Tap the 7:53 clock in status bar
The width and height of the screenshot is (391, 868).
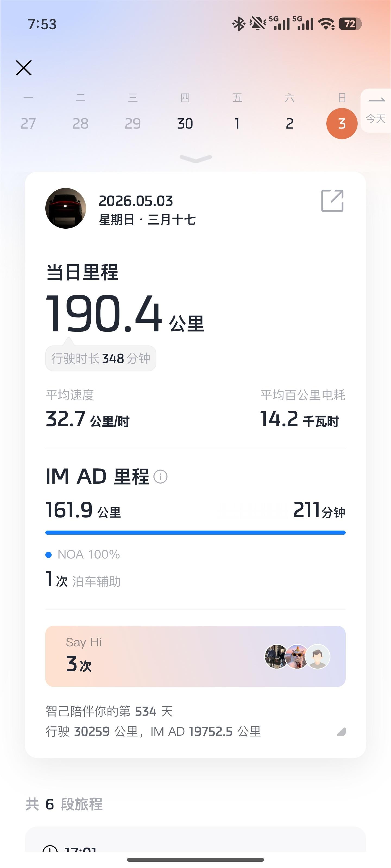[42, 24]
